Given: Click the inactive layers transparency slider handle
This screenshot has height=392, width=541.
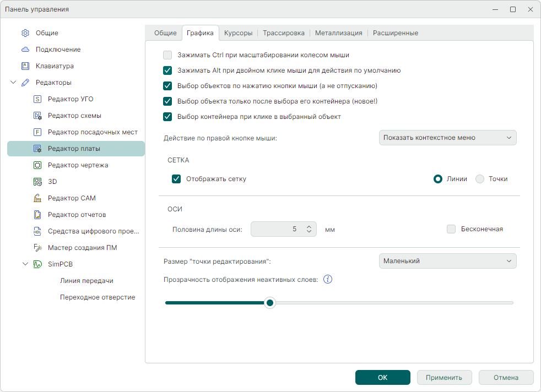Looking at the screenshot, I should [269, 303].
